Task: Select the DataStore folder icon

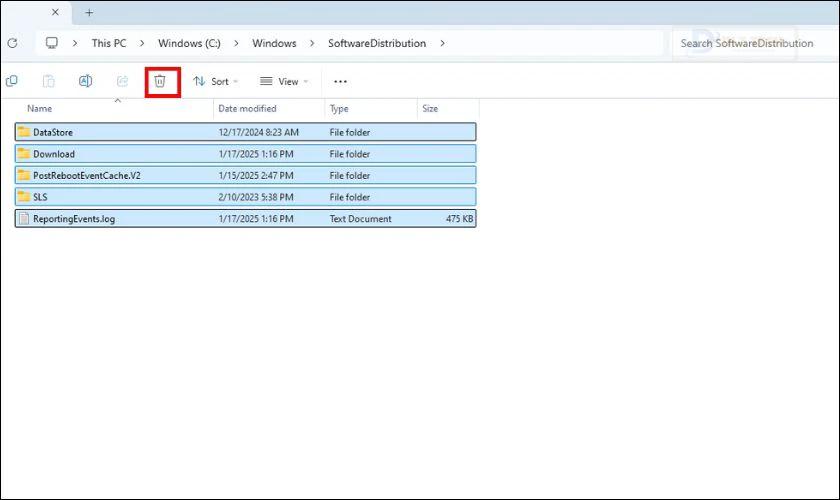Action: pos(24,132)
